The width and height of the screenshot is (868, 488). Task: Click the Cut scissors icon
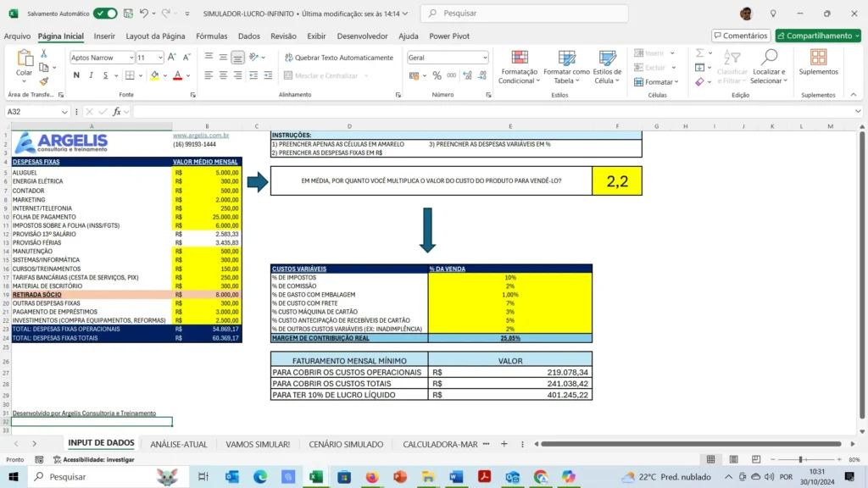coord(44,53)
